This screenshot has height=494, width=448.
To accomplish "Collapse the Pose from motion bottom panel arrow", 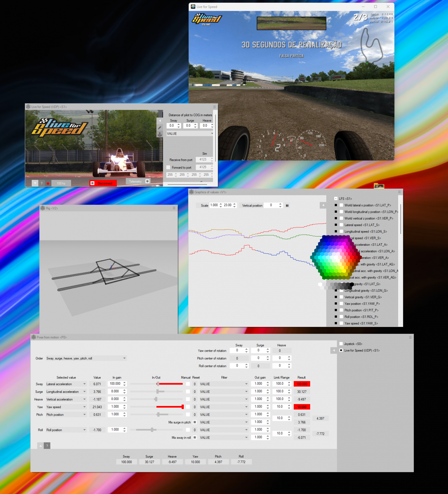I will [40, 446].
